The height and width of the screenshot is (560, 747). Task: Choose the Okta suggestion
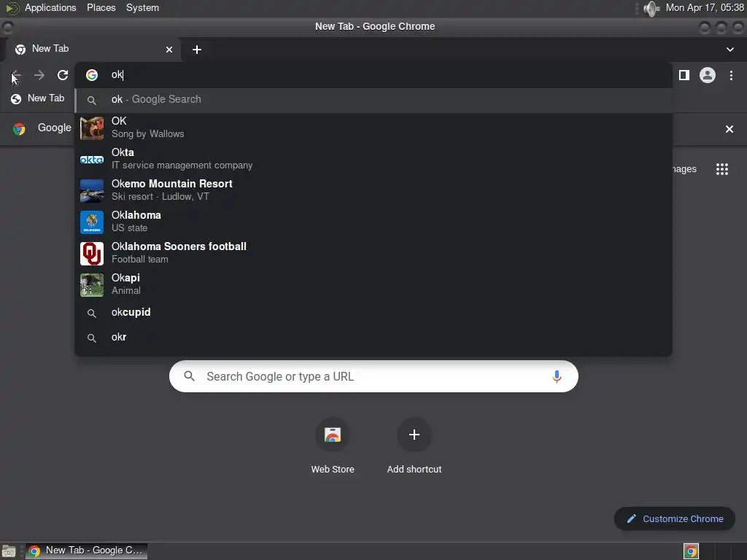373,158
